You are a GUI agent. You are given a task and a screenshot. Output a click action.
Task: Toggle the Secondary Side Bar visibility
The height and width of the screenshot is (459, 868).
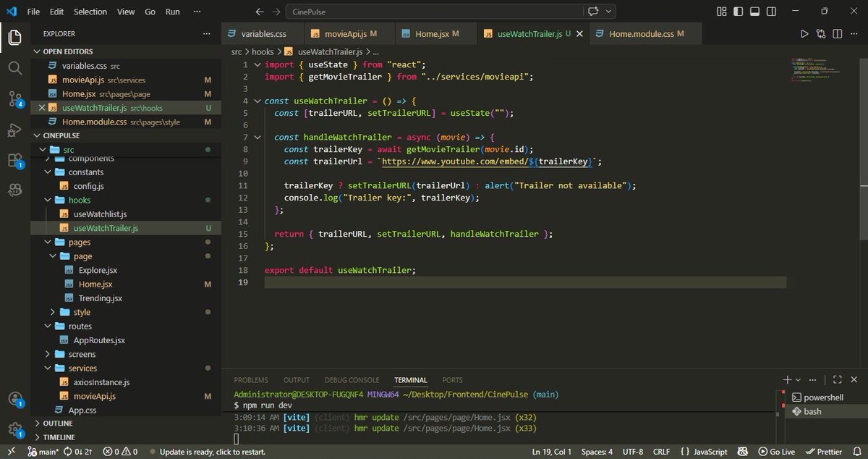(771, 12)
